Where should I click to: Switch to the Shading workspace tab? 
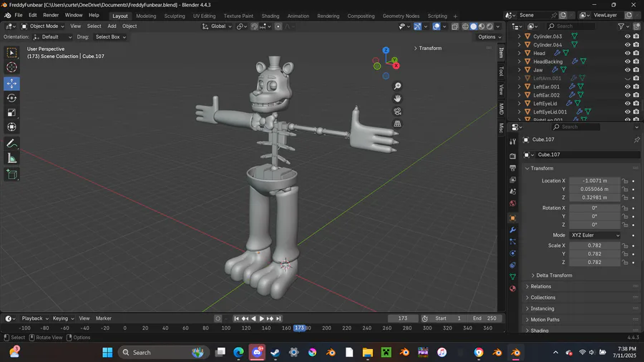pos(270,16)
